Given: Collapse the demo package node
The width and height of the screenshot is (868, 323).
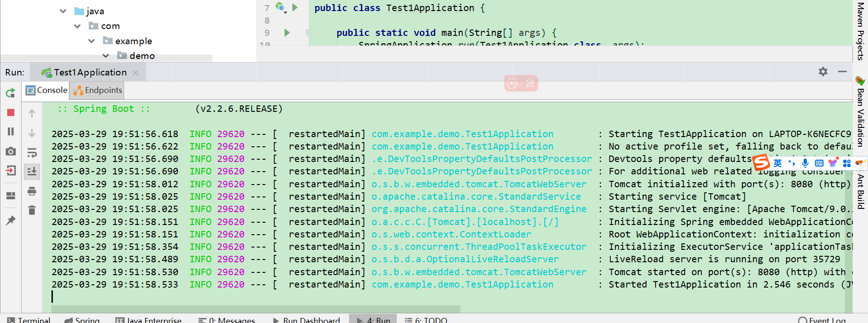Looking at the screenshot, I should point(106,56).
